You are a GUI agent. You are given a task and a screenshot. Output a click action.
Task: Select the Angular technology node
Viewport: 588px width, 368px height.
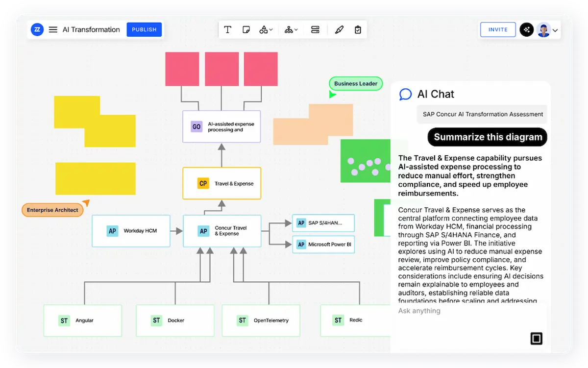83,320
